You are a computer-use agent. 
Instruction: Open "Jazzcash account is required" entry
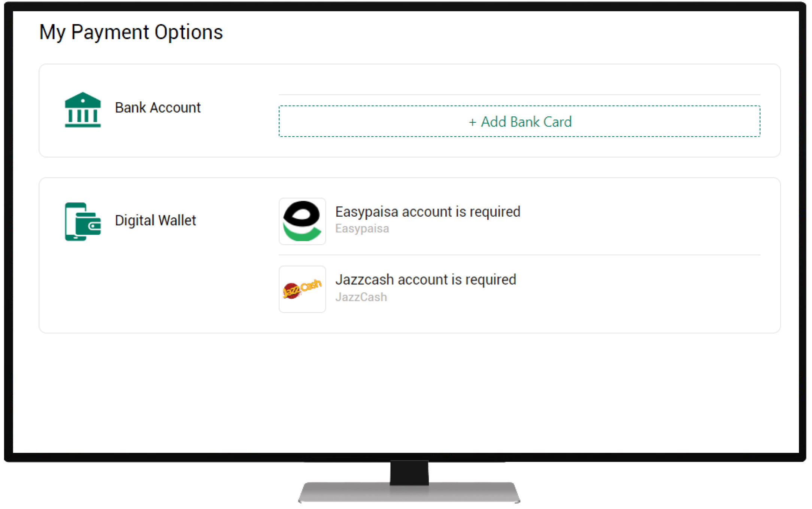click(425, 280)
